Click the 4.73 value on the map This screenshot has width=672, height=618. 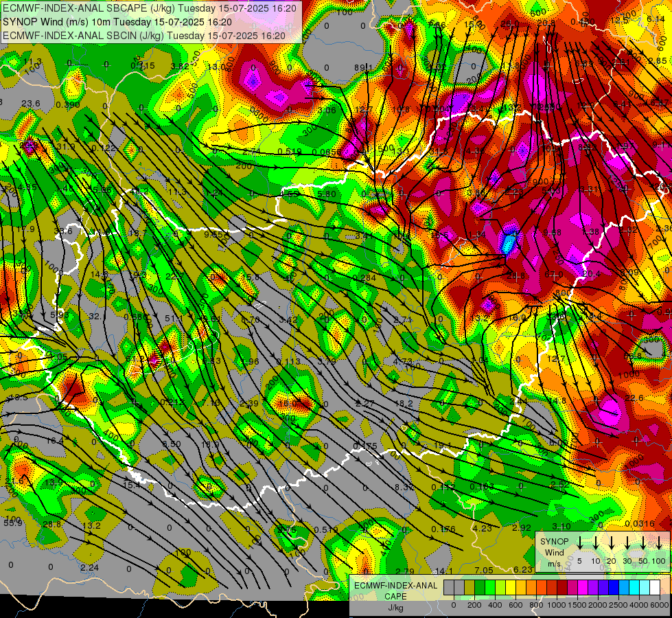pyautogui.click(x=403, y=362)
